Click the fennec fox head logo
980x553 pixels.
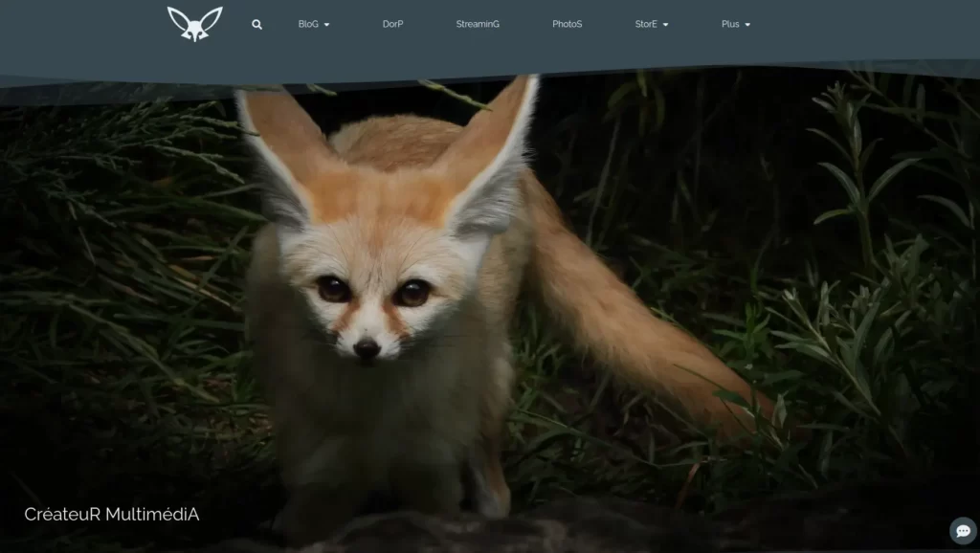(195, 24)
